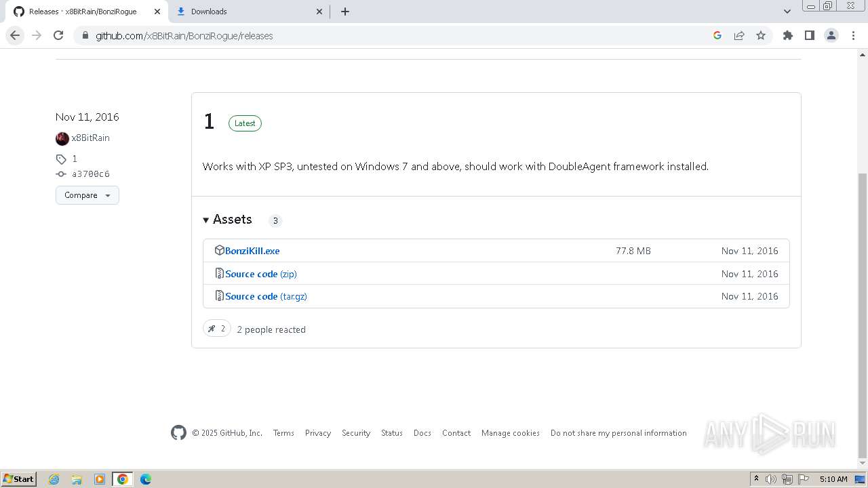The height and width of the screenshot is (488, 868).
Task: Click Do not share my personal information
Action: (618, 433)
